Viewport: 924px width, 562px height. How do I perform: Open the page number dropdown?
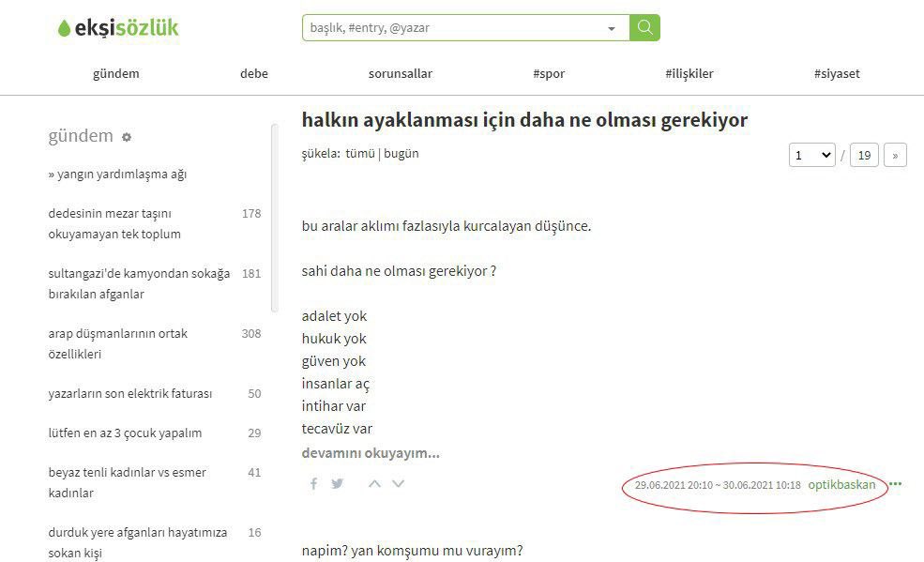coord(812,155)
